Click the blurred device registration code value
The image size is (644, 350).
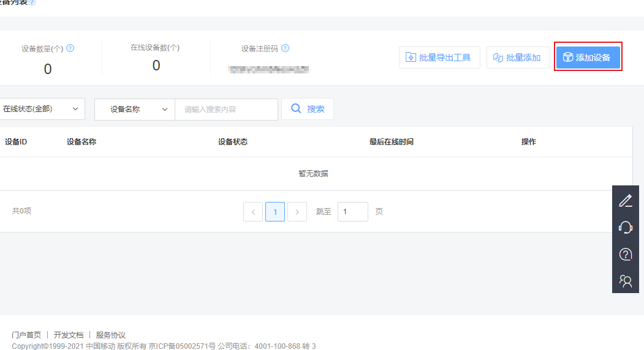point(268,69)
